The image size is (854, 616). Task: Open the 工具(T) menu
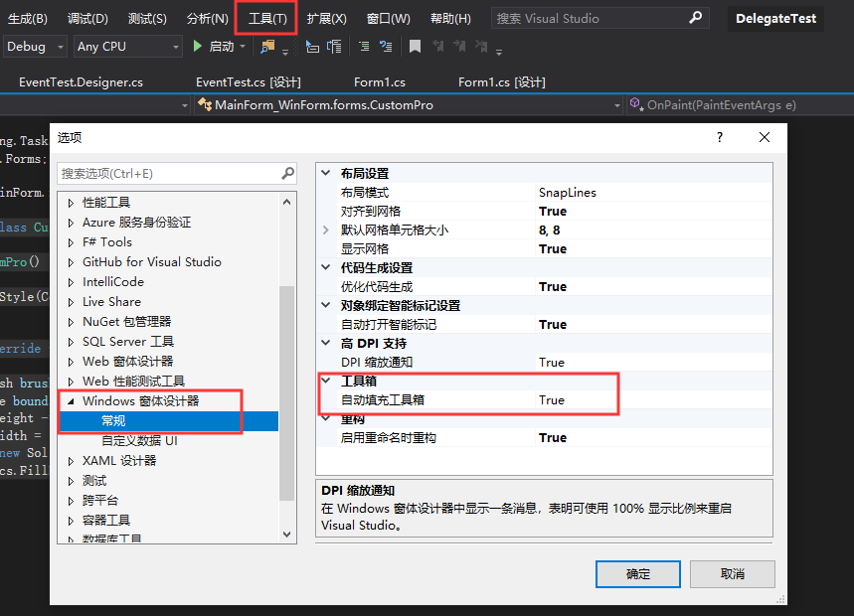(267, 19)
